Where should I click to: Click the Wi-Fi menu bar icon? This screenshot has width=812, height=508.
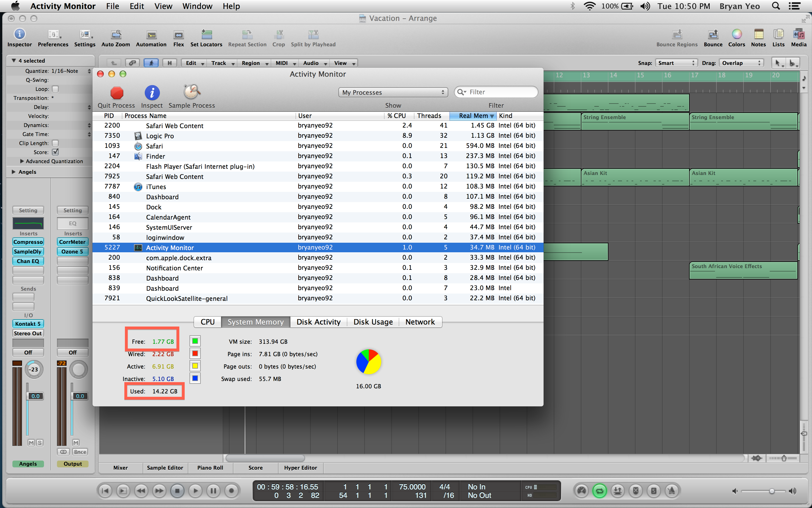(x=590, y=6)
